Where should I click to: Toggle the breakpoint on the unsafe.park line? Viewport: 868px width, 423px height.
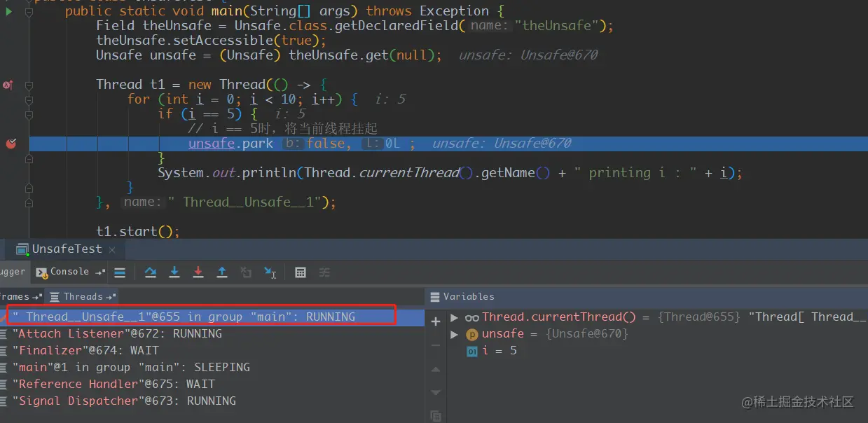11,144
